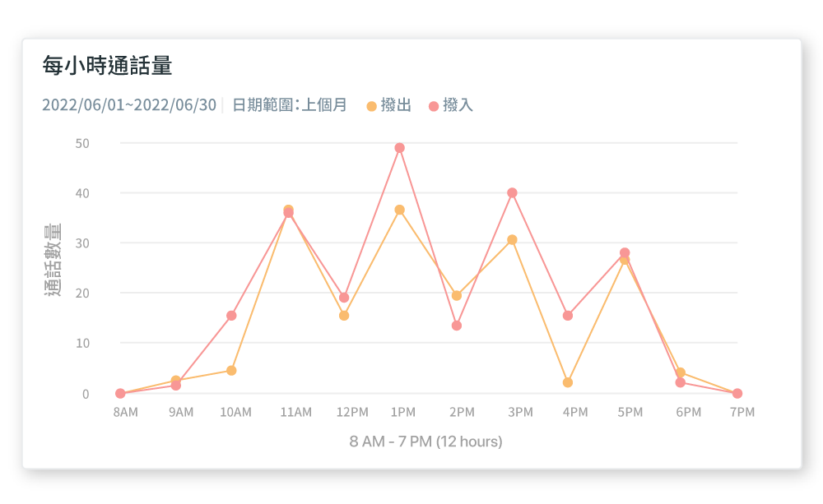Toggle the 撥入 pink legend series
The image size is (823, 504).
click(451, 105)
